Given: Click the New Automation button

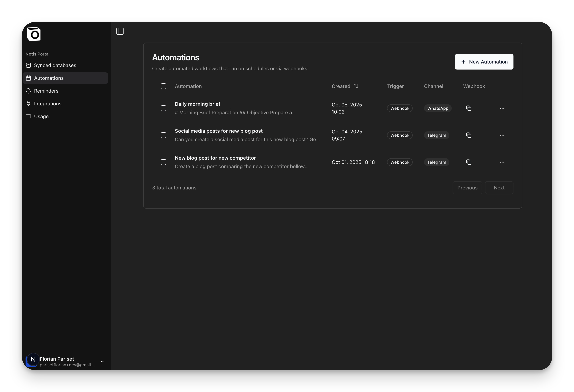Looking at the screenshot, I should 484,62.
